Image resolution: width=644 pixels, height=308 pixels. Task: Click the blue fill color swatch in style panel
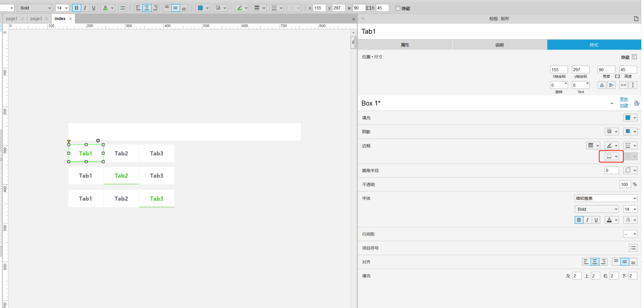click(628, 118)
